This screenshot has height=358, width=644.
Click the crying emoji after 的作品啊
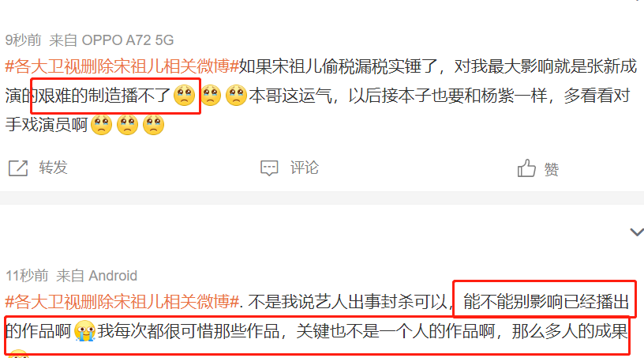[85, 330]
